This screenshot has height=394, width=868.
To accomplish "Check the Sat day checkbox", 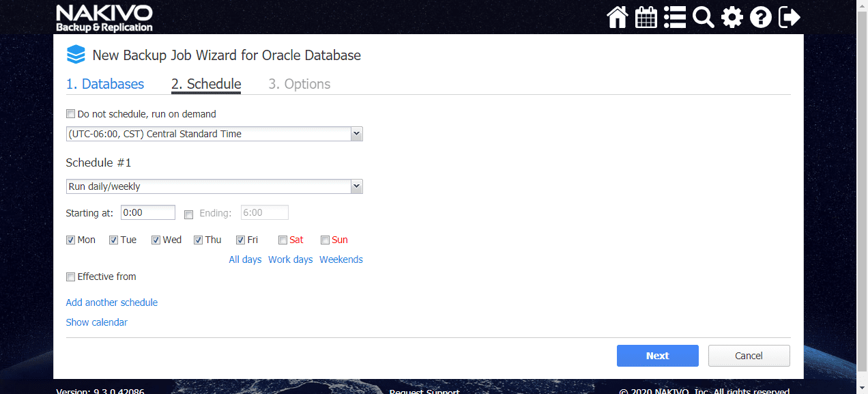I will point(283,240).
